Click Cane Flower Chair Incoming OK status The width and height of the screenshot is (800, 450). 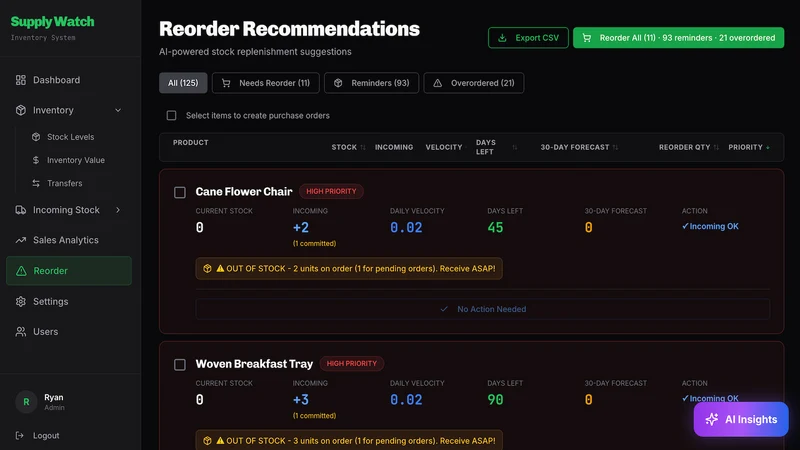710,226
